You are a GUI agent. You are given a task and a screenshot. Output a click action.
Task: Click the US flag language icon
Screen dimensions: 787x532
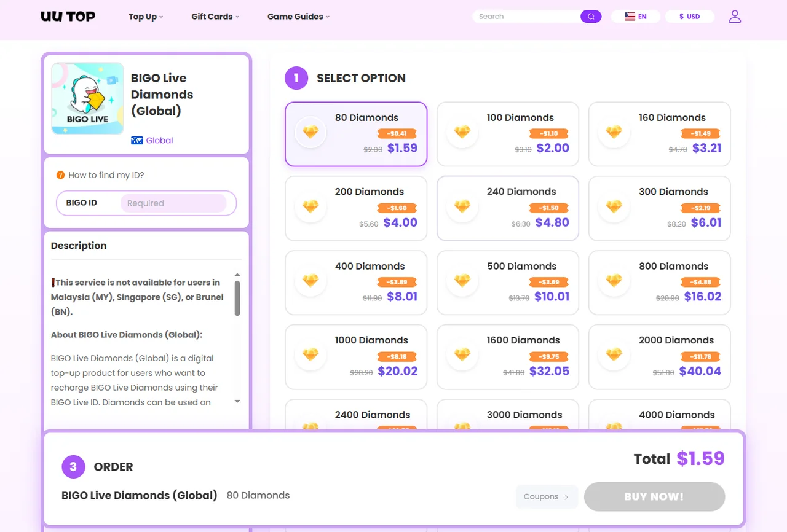(630, 17)
